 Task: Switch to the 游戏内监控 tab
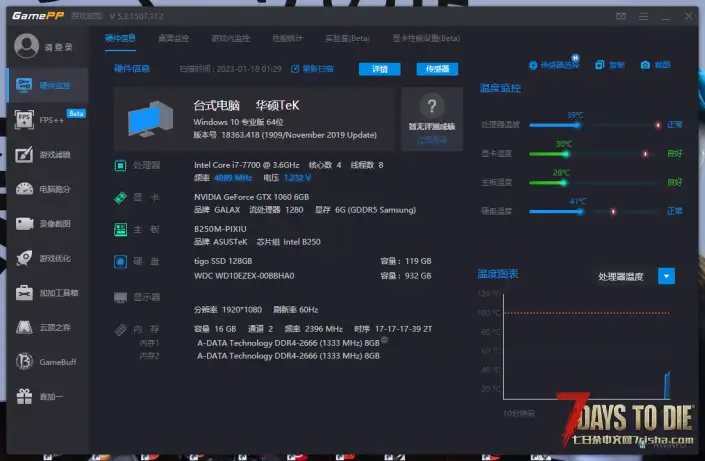pyautogui.click(x=231, y=38)
